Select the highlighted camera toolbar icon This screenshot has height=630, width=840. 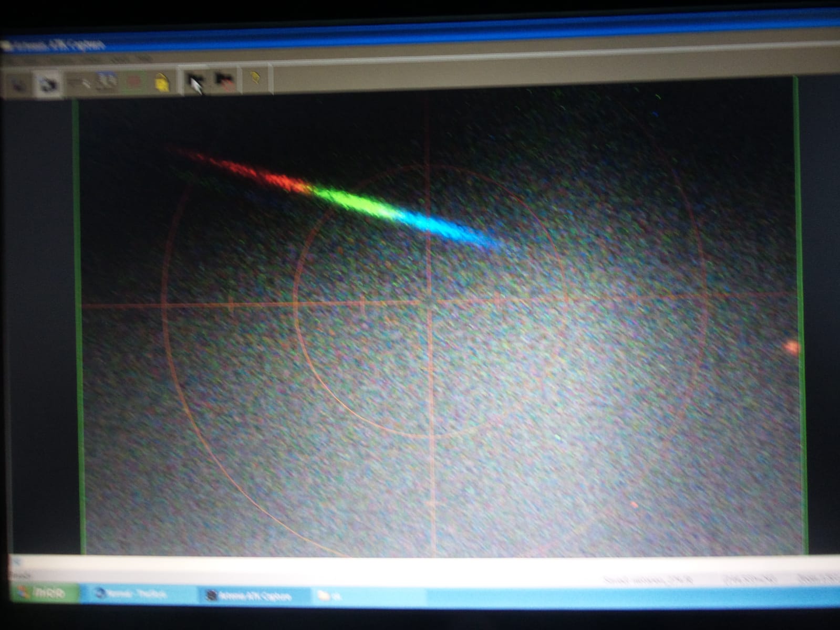(x=49, y=84)
